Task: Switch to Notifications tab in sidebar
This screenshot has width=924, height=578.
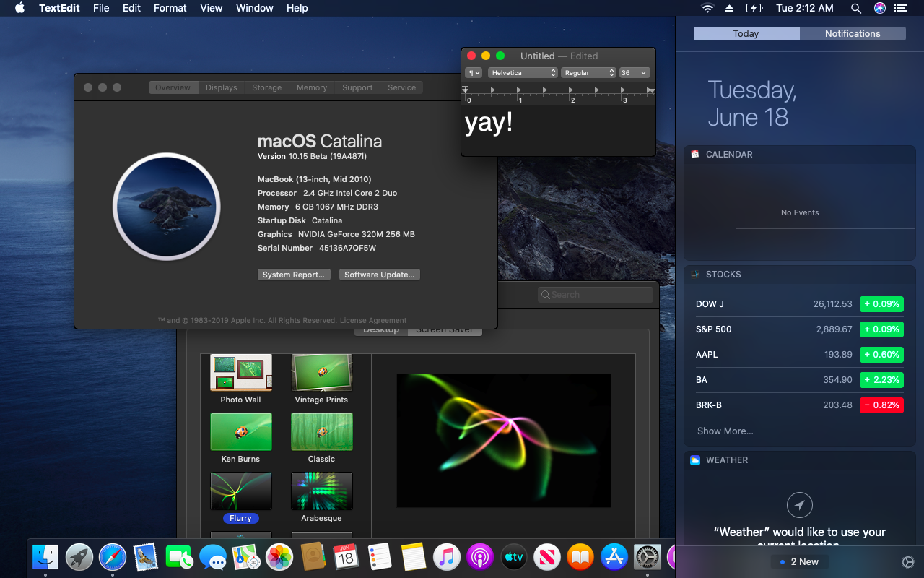Action: click(853, 33)
